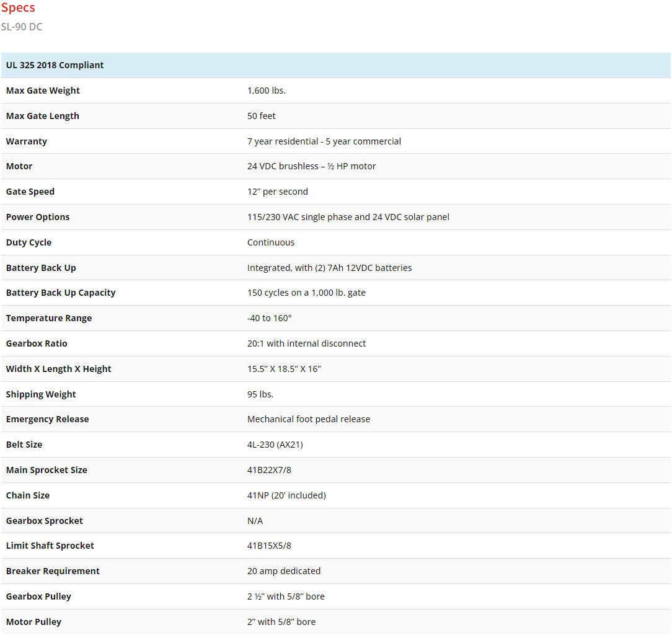This screenshot has width=672, height=638.
Task: Click the 'Motor' row label
Action: [x=19, y=166]
